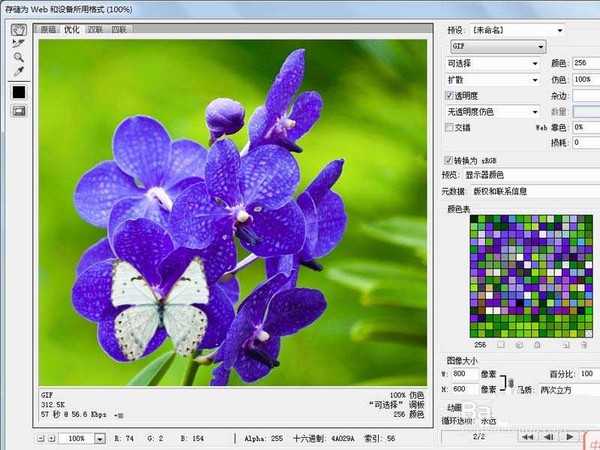Toggle the 转换为 sRGB checkbox
This screenshot has height=450, width=600.
point(449,159)
